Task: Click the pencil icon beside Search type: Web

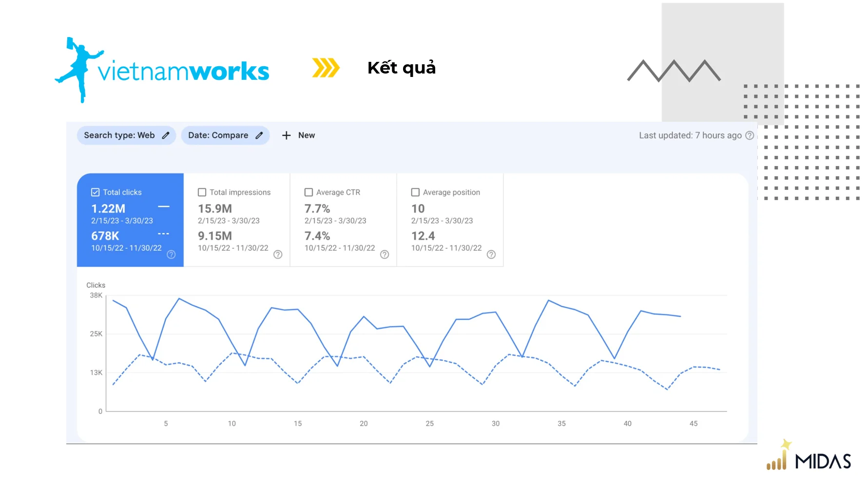Action: click(166, 135)
